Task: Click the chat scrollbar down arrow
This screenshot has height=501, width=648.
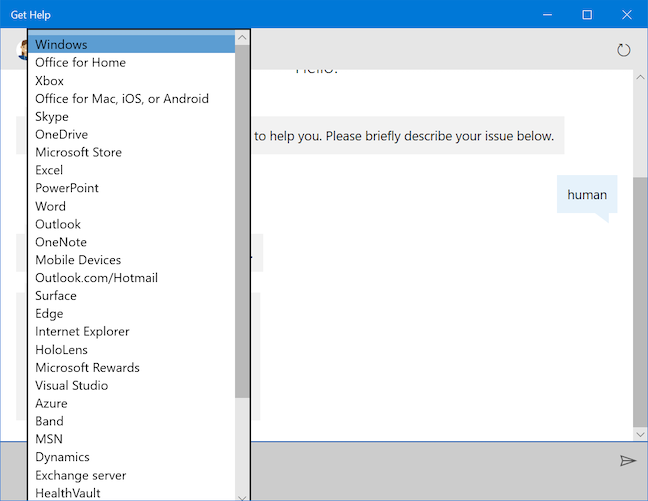Action: coord(640,434)
